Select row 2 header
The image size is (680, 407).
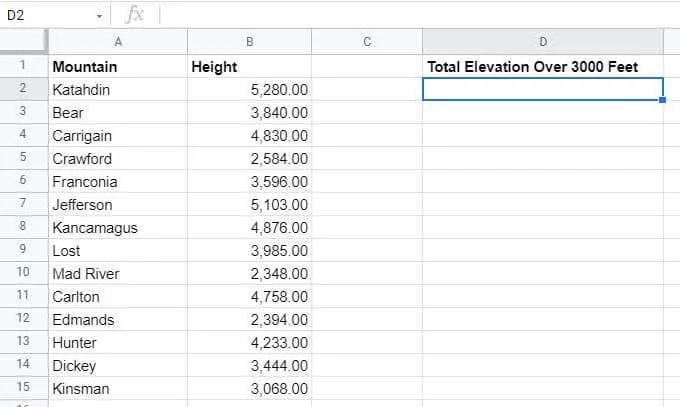pyautogui.click(x=23, y=89)
